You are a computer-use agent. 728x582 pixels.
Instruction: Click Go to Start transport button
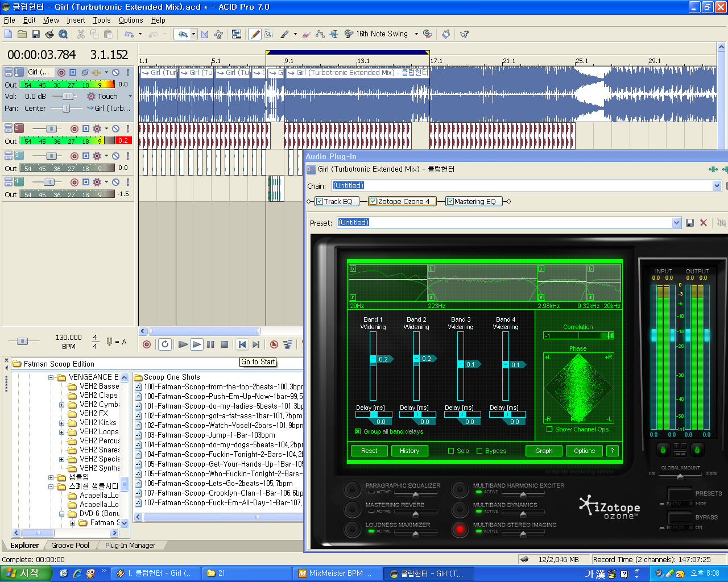pyautogui.click(x=242, y=344)
